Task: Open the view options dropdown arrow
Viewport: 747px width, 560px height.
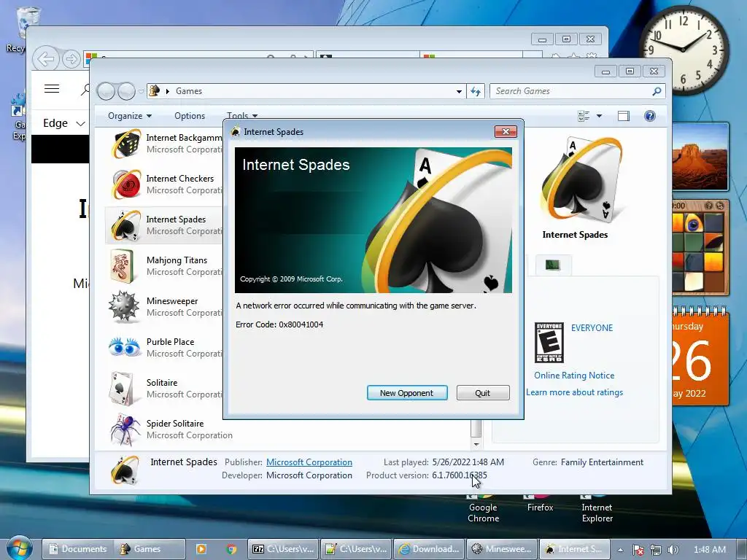Action: pyautogui.click(x=600, y=116)
